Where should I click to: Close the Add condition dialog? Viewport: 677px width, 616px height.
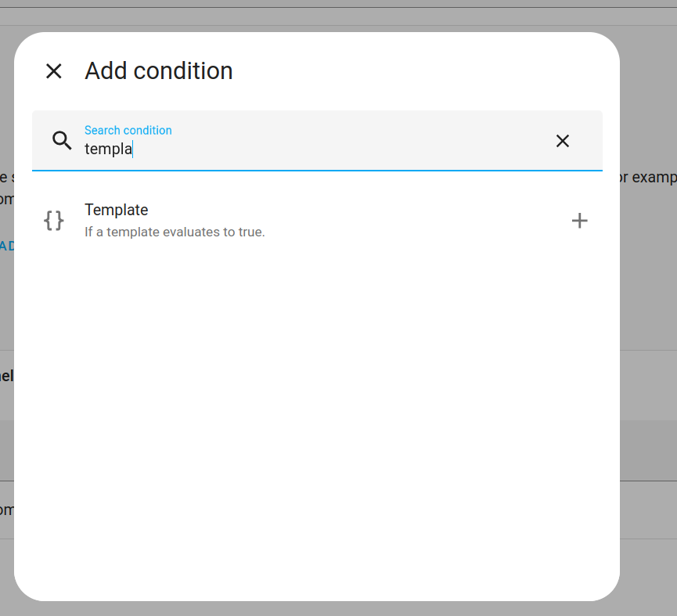tap(53, 71)
